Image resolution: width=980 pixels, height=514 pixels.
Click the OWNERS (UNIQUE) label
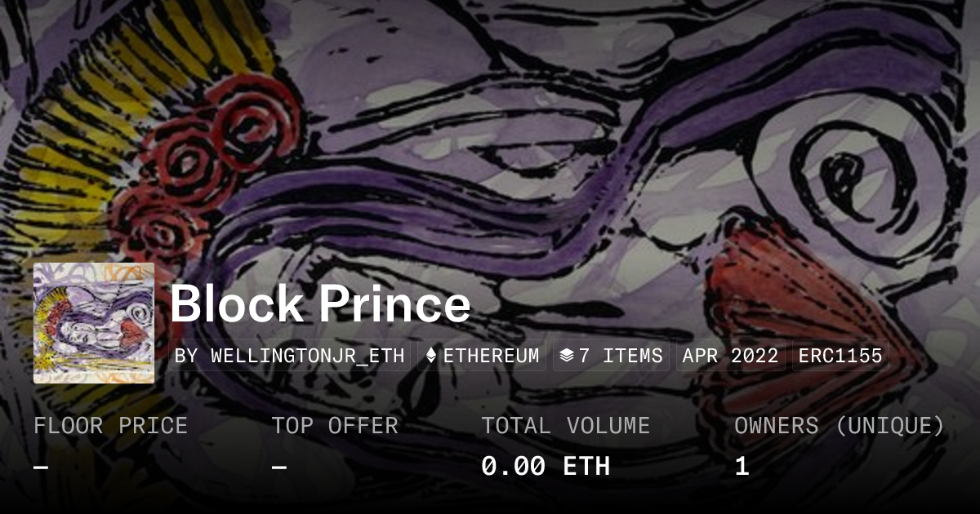pyautogui.click(x=840, y=426)
